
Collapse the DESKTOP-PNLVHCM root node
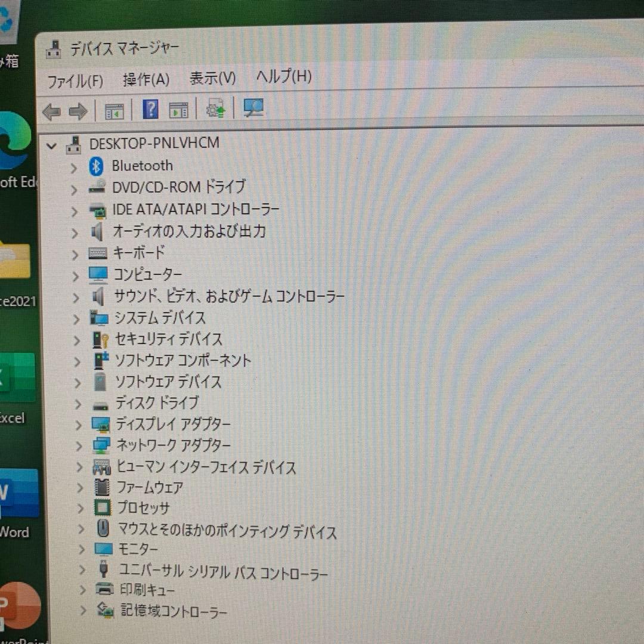pos(51,146)
